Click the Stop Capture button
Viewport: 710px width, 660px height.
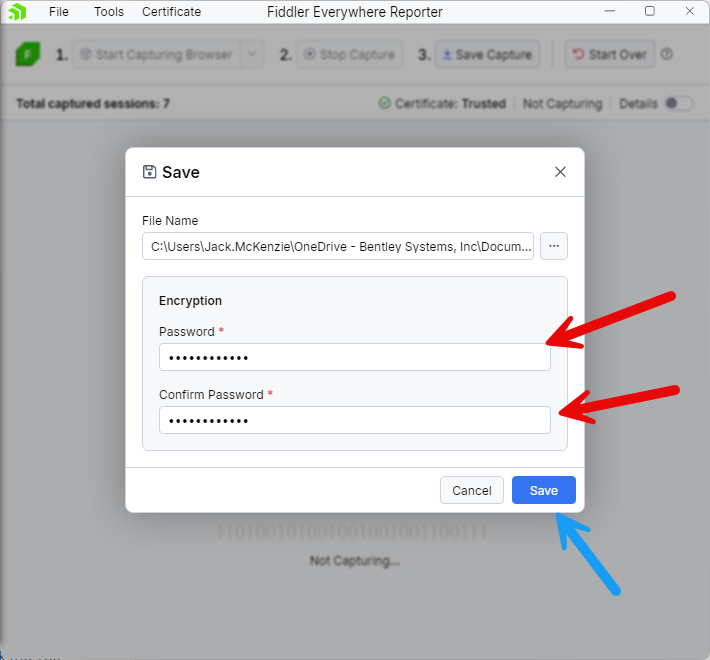click(349, 54)
